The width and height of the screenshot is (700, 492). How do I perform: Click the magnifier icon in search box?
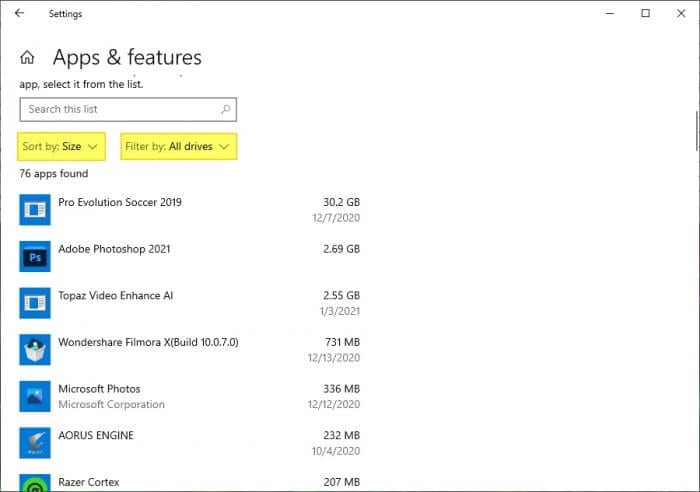225,109
